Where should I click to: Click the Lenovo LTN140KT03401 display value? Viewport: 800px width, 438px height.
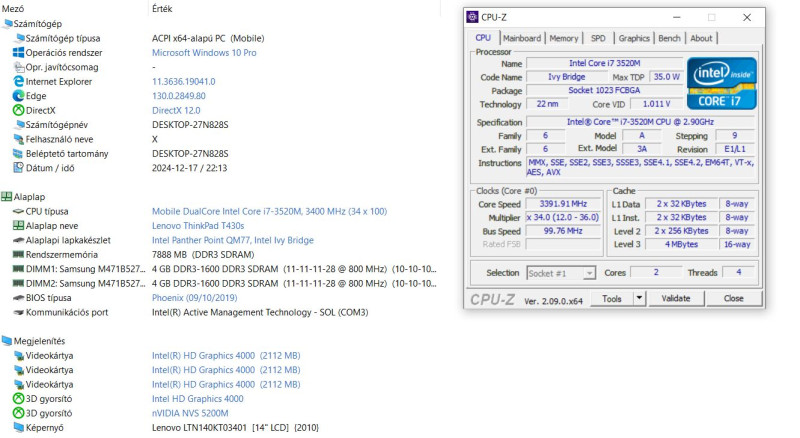(x=235, y=427)
